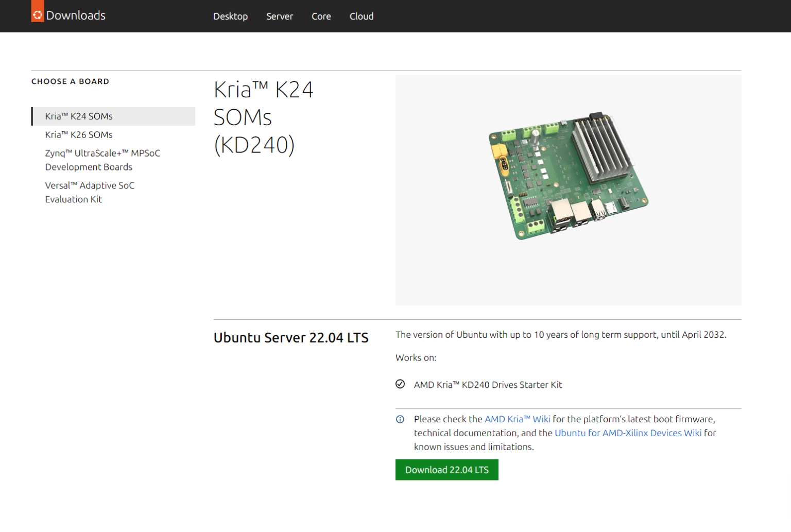Select the Kria K26 SOMs board
Image resolution: width=791 pixels, height=532 pixels.
(x=78, y=134)
